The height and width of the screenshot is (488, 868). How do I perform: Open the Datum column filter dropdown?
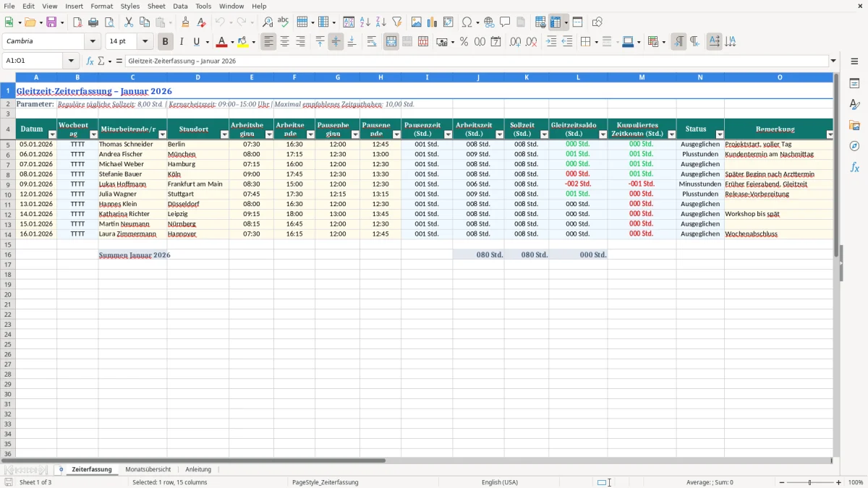point(52,134)
